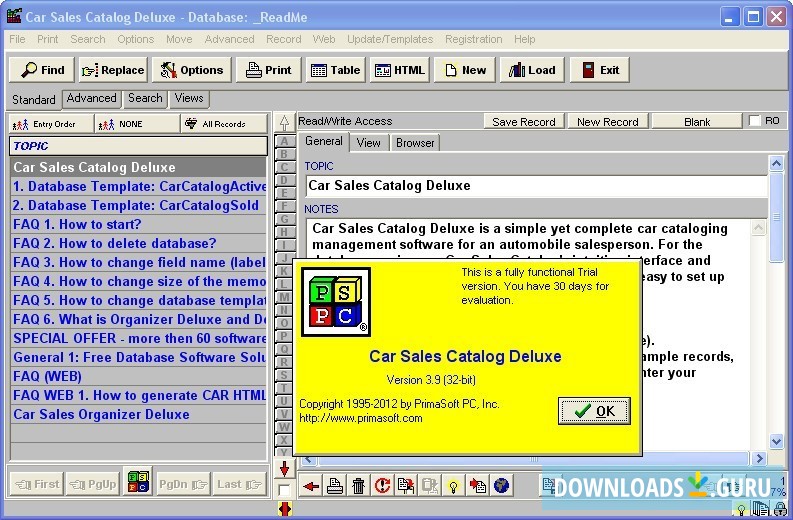Click the record panel scroll up arrow
The width and height of the screenshot is (793, 520).
click(776, 163)
